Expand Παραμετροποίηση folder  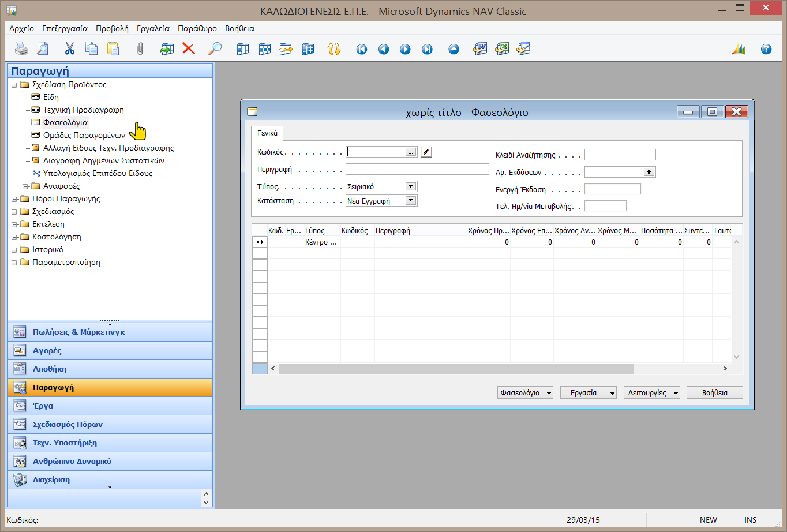click(14, 263)
